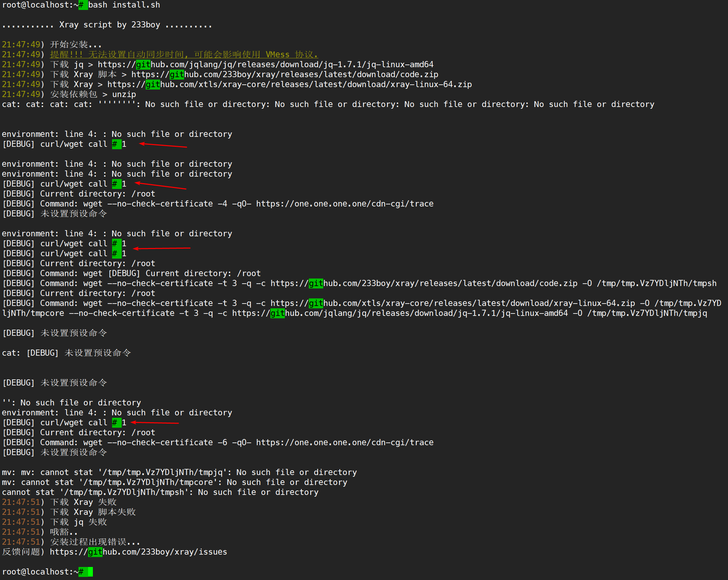Viewport: 728px width, 580px height.
Task: Click the "哦豁.." log line
Action: [64, 532]
